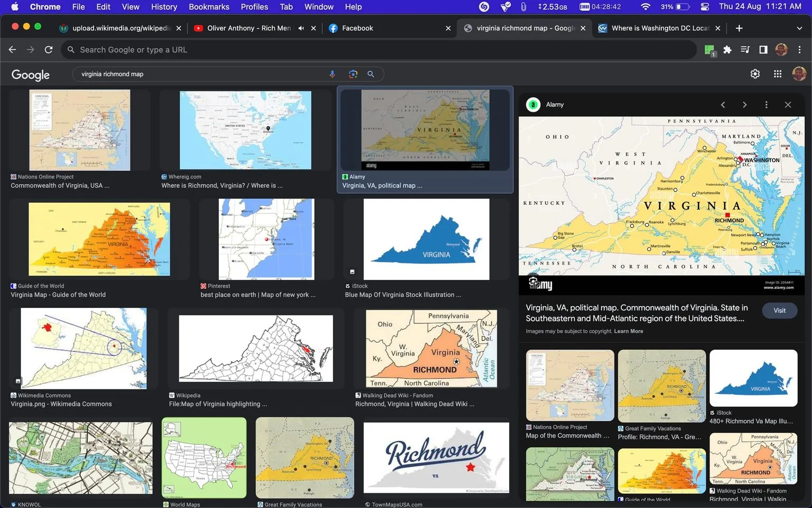Image resolution: width=812 pixels, height=508 pixels.
Task: Open Google quick settings gear
Action: click(755, 74)
